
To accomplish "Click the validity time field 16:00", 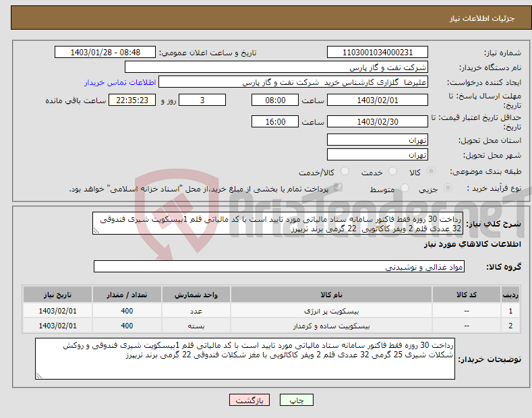I will point(275,121).
